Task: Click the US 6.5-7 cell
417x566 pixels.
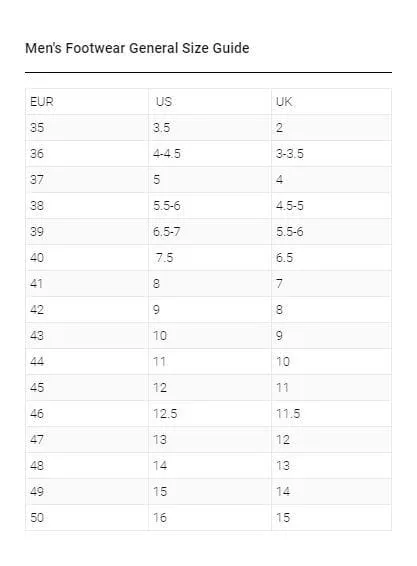Action: (x=210, y=232)
